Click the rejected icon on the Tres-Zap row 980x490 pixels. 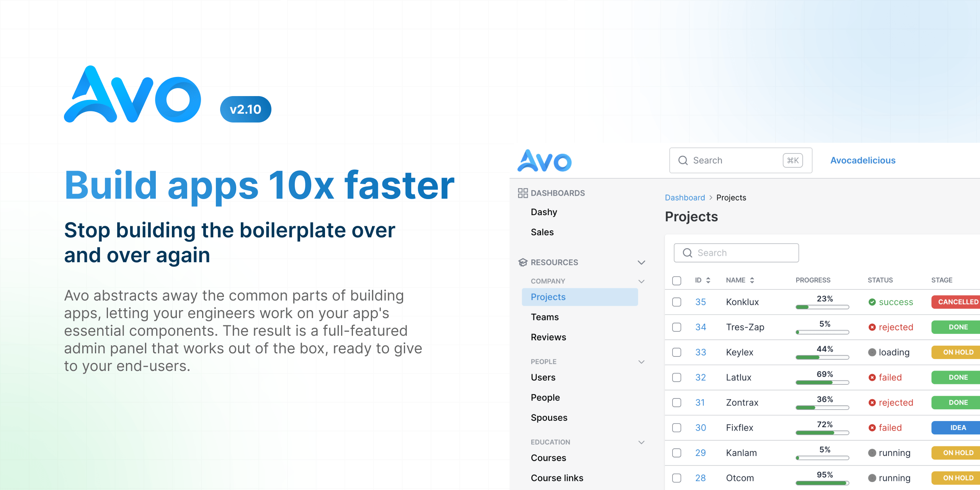click(x=873, y=327)
